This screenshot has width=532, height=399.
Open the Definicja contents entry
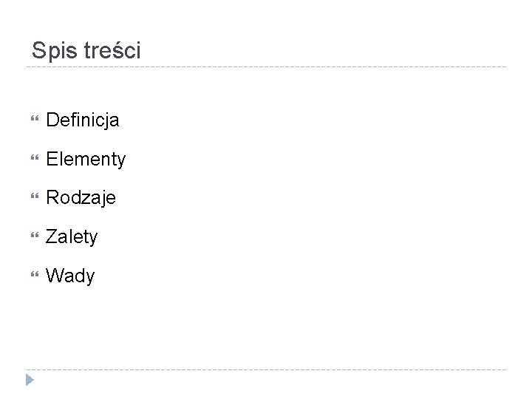coord(83,119)
